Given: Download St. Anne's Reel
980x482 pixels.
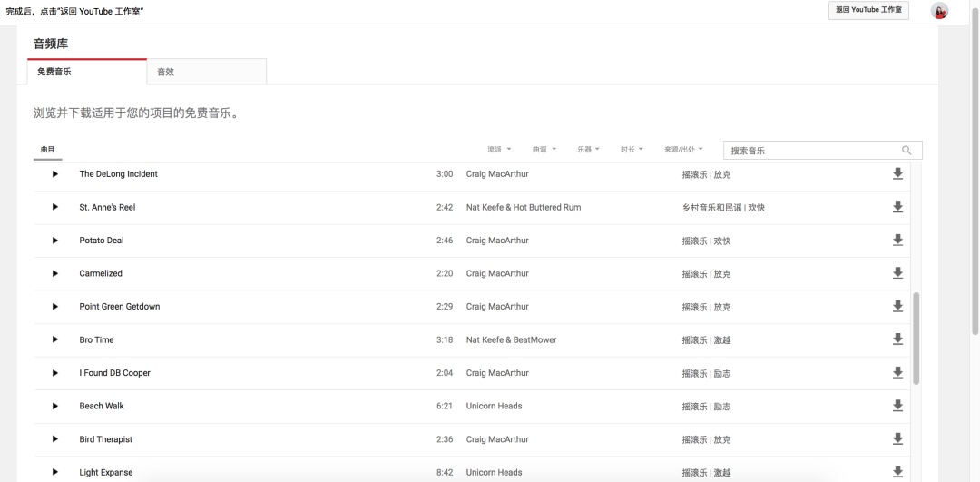Looking at the screenshot, I should click(x=897, y=207).
